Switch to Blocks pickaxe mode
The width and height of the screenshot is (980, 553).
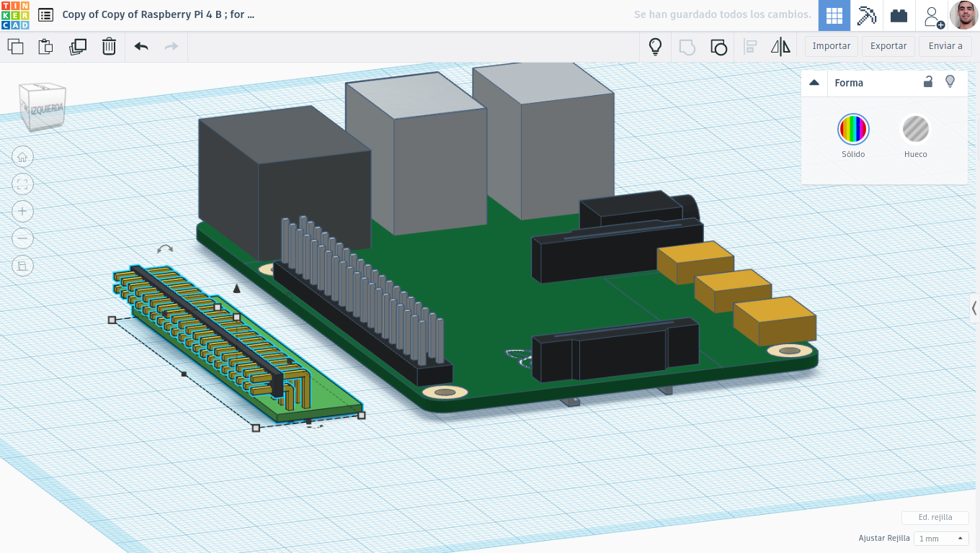tap(866, 15)
